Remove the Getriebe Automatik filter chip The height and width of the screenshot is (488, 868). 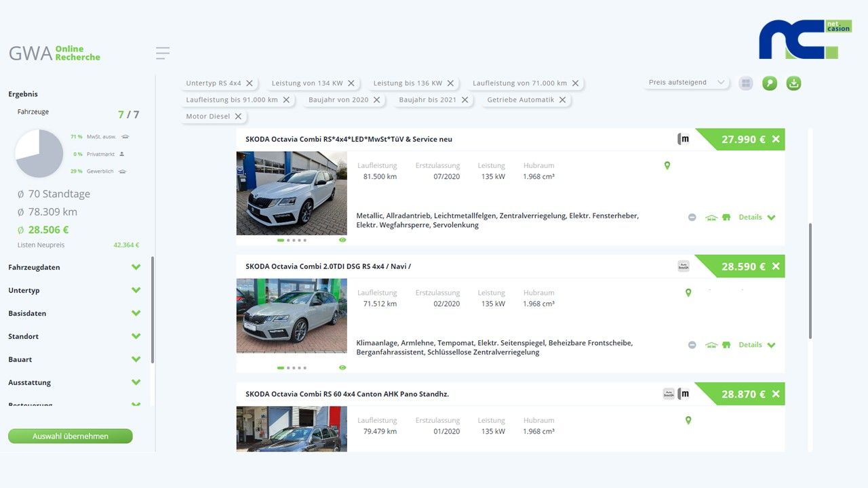click(x=562, y=100)
